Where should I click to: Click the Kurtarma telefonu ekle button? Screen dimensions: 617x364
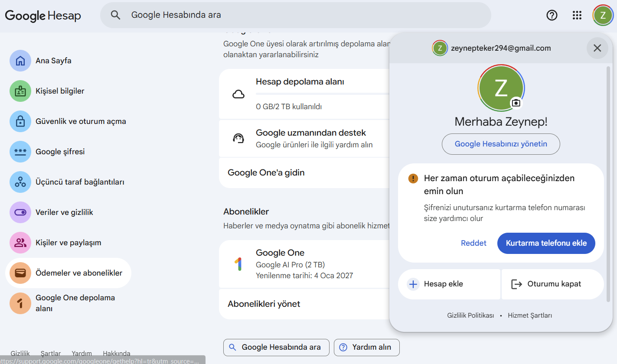tap(546, 243)
